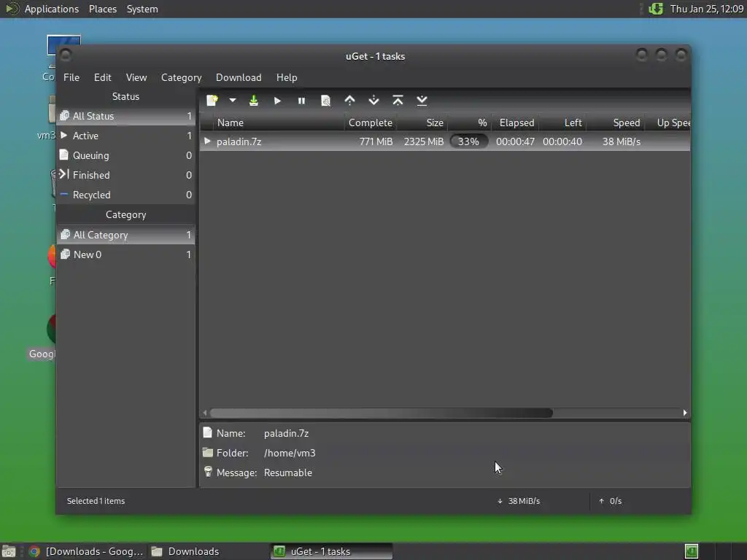This screenshot has width=747, height=560.
Task: Click the horizontal scrollbar thumb in the task list
Action: point(381,413)
